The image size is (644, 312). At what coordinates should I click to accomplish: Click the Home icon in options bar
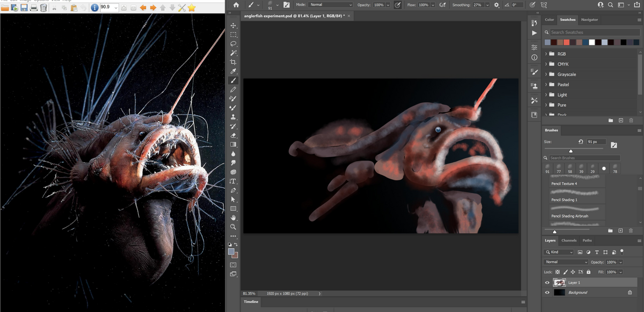tap(236, 5)
